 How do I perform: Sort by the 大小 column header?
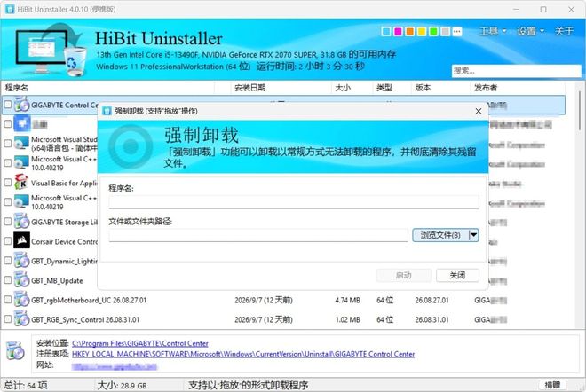pos(352,88)
